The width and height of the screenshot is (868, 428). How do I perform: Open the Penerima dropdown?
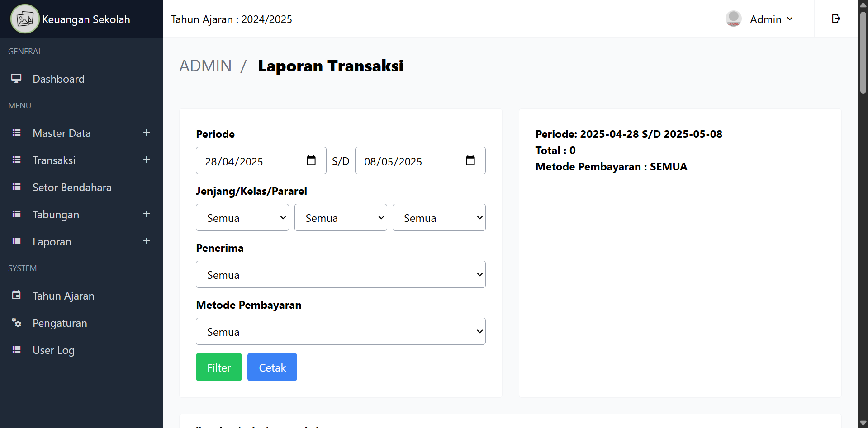coord(341,274)
